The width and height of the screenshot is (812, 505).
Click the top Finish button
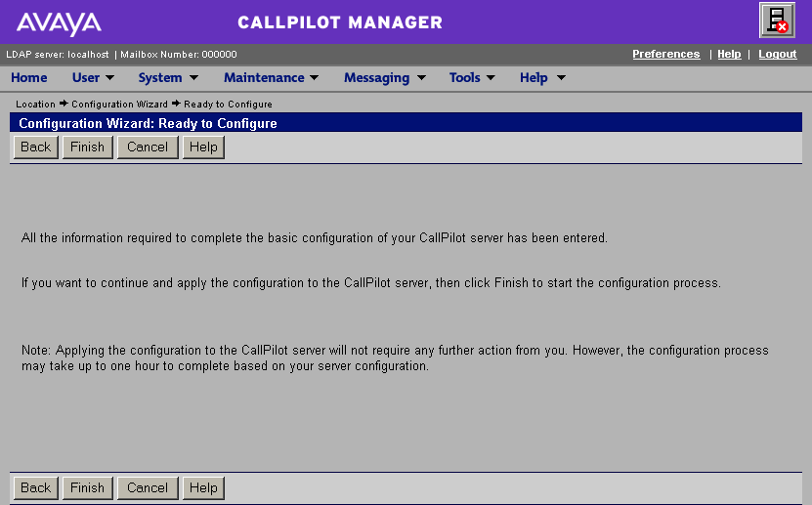coord(88,147)
